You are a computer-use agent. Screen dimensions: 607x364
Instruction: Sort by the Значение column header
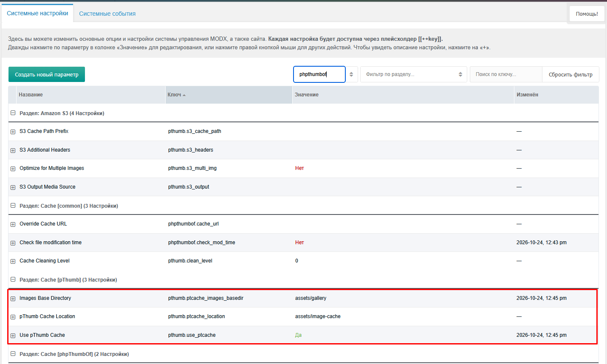(x=403, y=95)
